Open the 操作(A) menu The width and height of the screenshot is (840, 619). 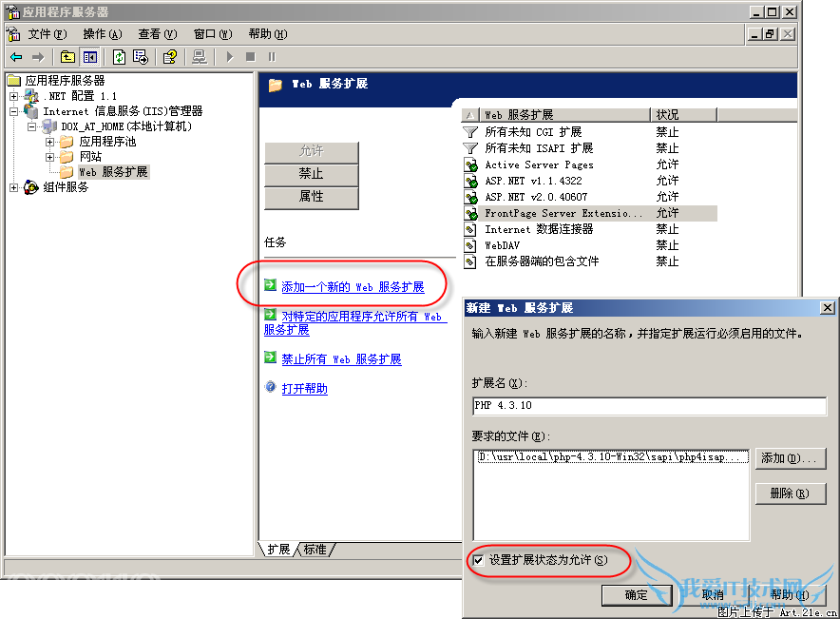103,34
